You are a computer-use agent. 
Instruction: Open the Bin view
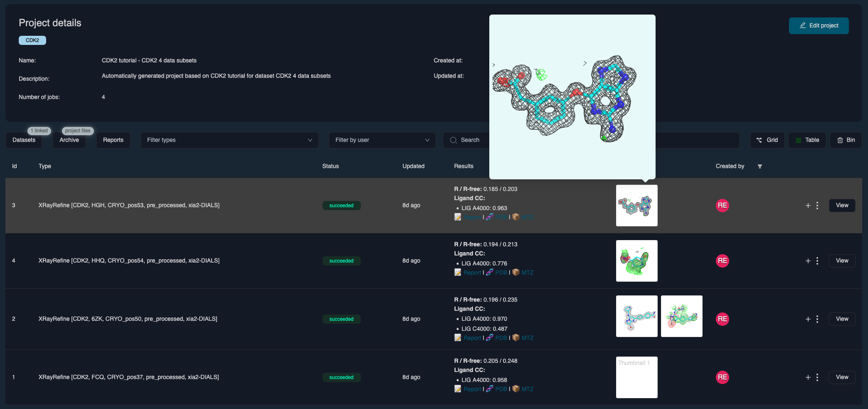(x=846, y=140)
